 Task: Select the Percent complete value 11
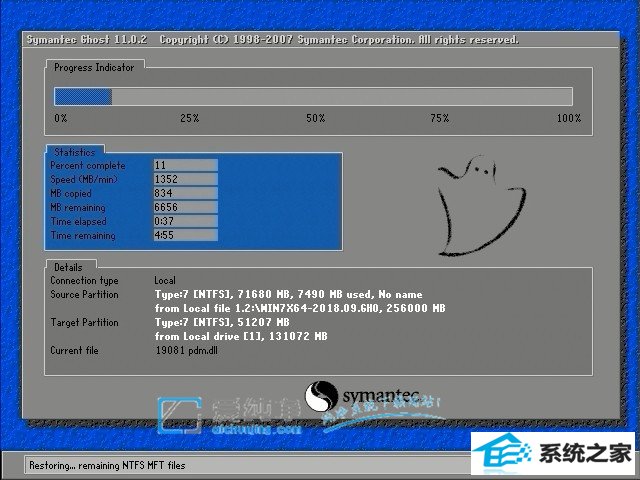[186, 165]
